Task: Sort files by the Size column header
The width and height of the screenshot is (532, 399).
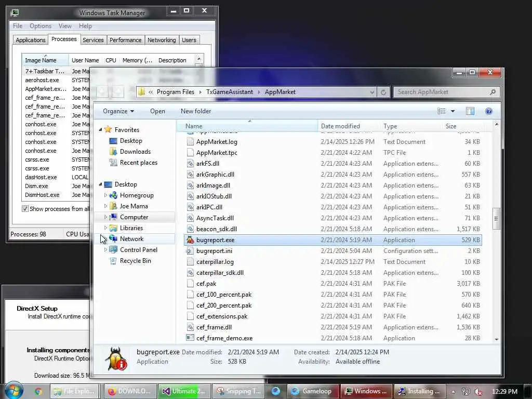Action: click(463, 126)
